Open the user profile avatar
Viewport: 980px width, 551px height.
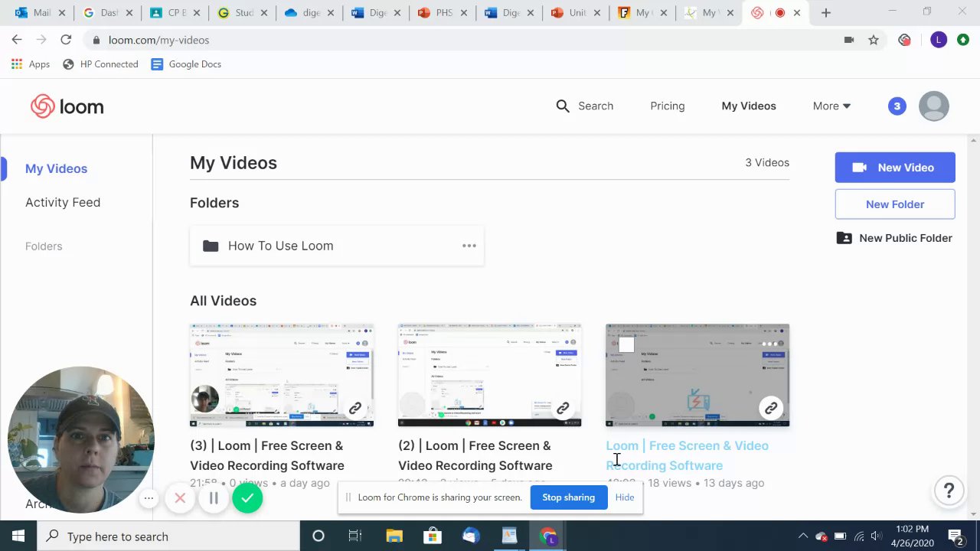click(x=933, y=106)
